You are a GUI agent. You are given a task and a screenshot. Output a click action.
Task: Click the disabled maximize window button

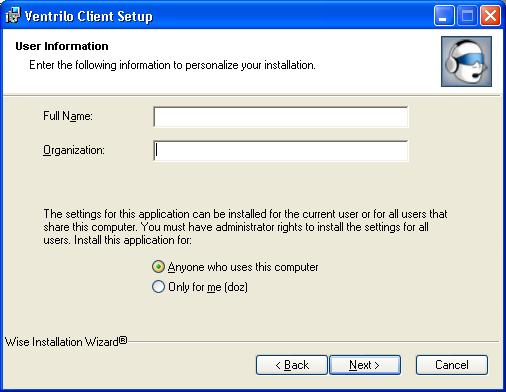pos(467,16)
